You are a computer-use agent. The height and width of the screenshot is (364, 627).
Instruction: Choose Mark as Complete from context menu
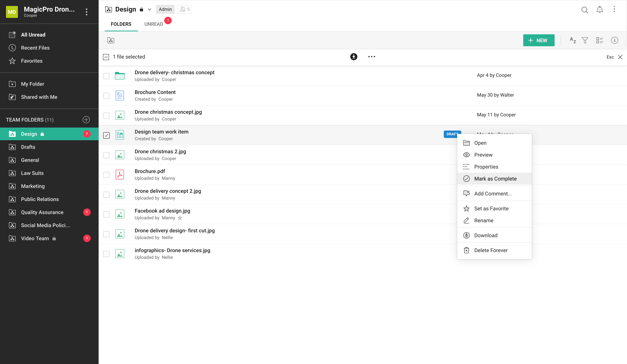(x=495, y=178)
